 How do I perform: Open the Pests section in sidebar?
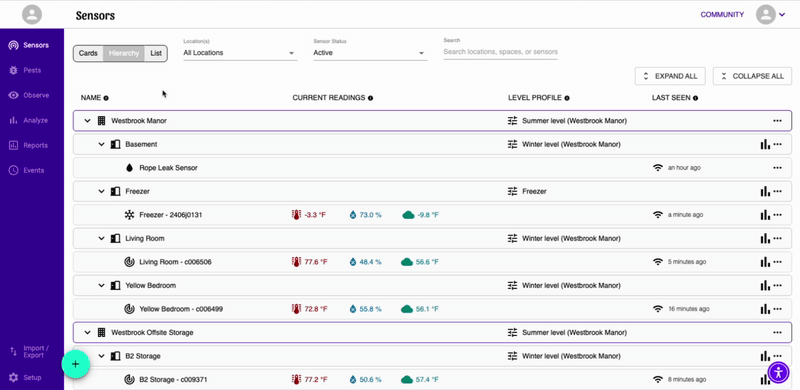24,70
